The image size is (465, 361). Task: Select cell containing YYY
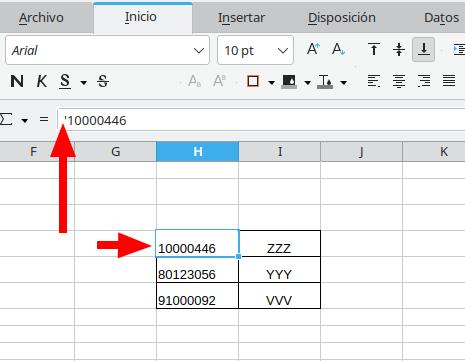pos(280,270)
